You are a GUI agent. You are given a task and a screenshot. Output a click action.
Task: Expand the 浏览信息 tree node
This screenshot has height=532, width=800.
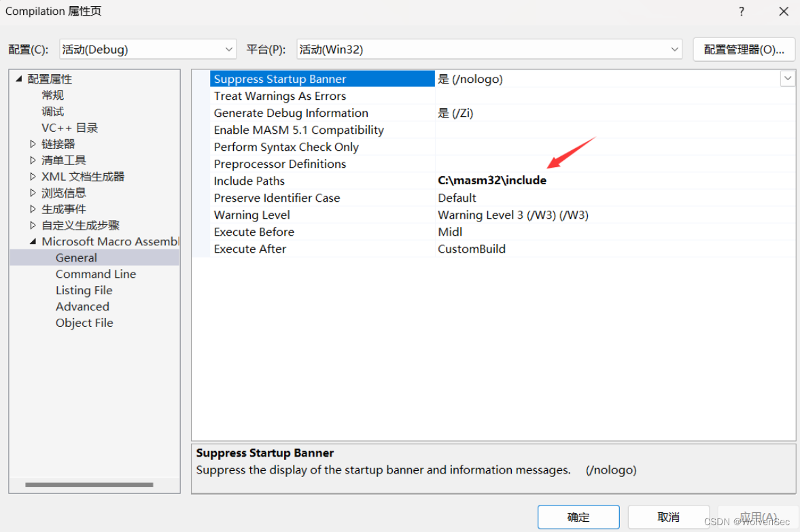click(33, 193)
